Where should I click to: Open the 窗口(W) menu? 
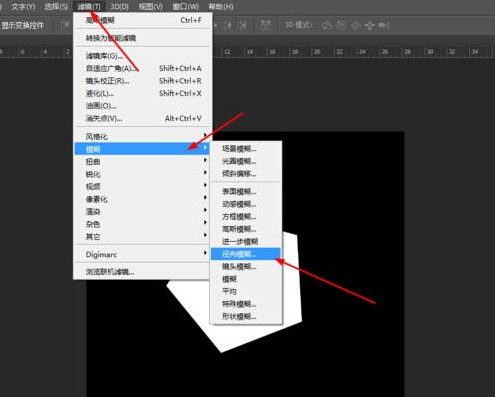(186, 7)
